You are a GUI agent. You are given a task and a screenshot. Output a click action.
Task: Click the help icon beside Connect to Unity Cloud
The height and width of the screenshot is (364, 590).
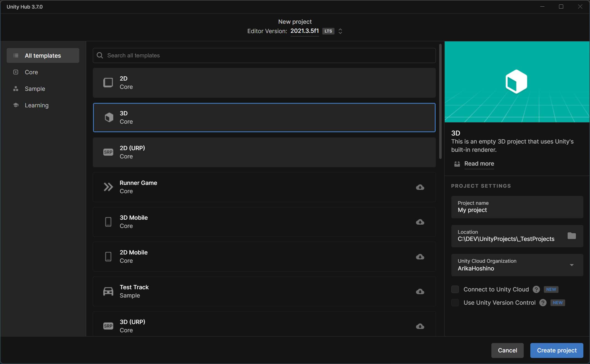pyautogui.click(x=536, y=289)
